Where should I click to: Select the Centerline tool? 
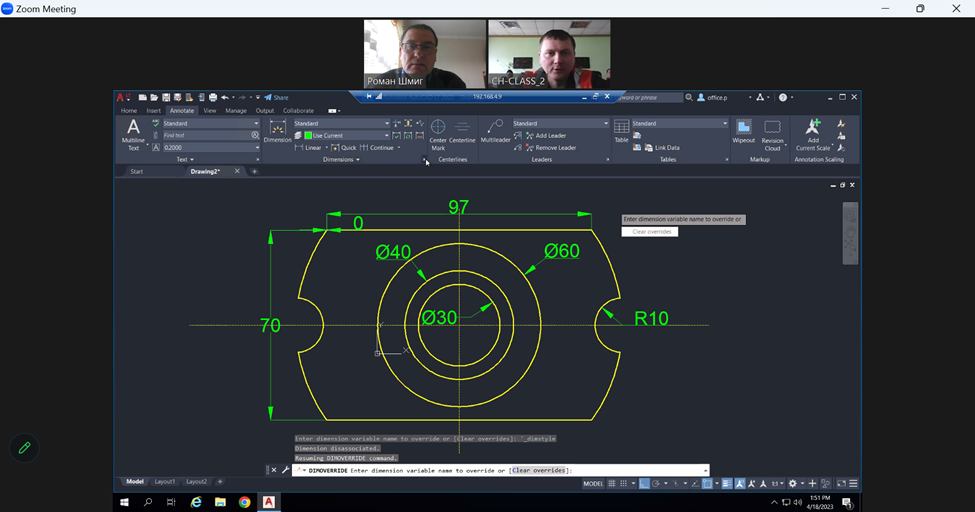pyautogui.click(x=462, y=132)
